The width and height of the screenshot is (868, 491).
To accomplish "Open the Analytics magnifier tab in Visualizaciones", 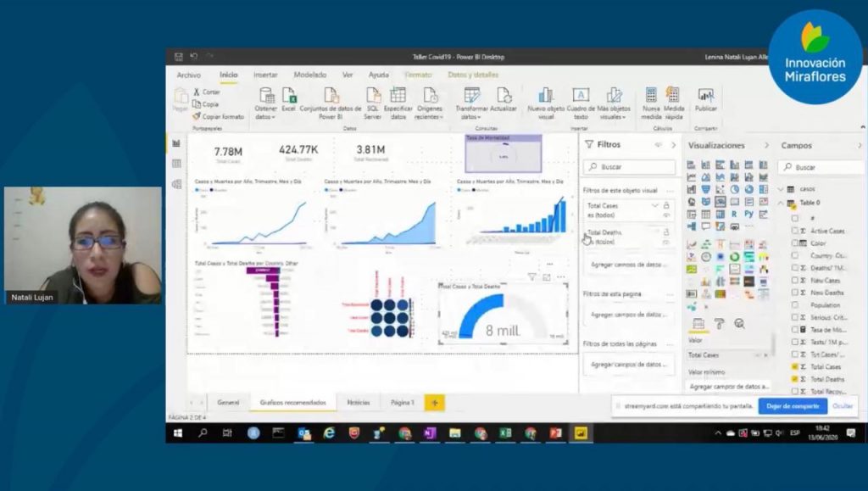I will [x=739, y=324].
